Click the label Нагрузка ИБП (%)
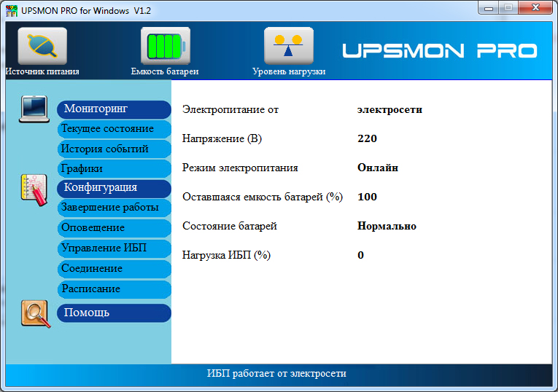Viewport: 558px width, 392px height. click(x=226, y=255)
